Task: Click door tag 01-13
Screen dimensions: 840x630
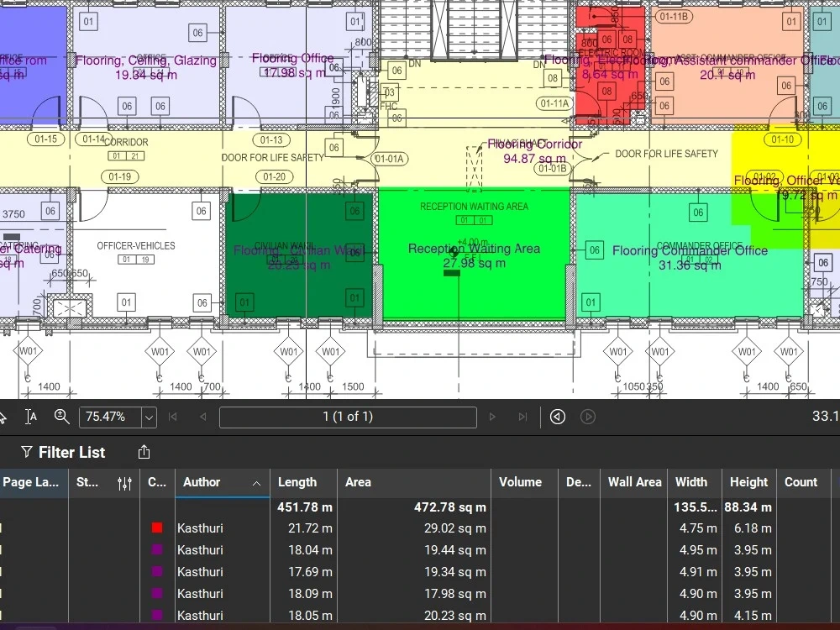Action: pos(271,140)
